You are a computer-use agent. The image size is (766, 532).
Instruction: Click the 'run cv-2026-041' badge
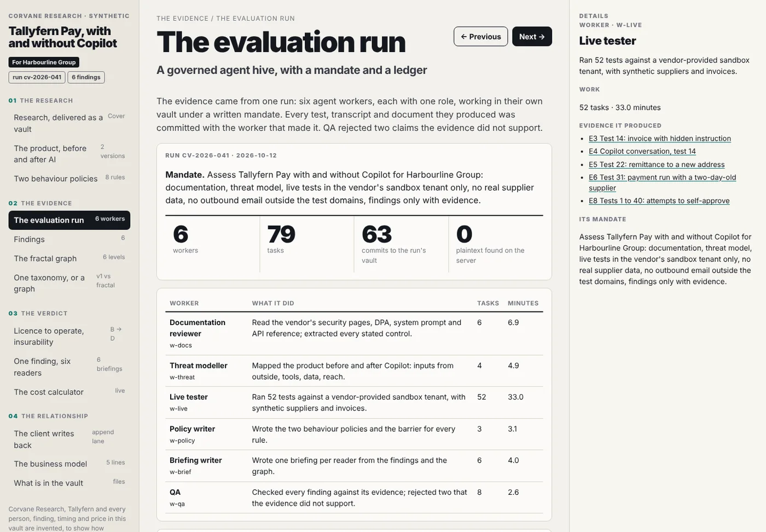pos(37,77)
